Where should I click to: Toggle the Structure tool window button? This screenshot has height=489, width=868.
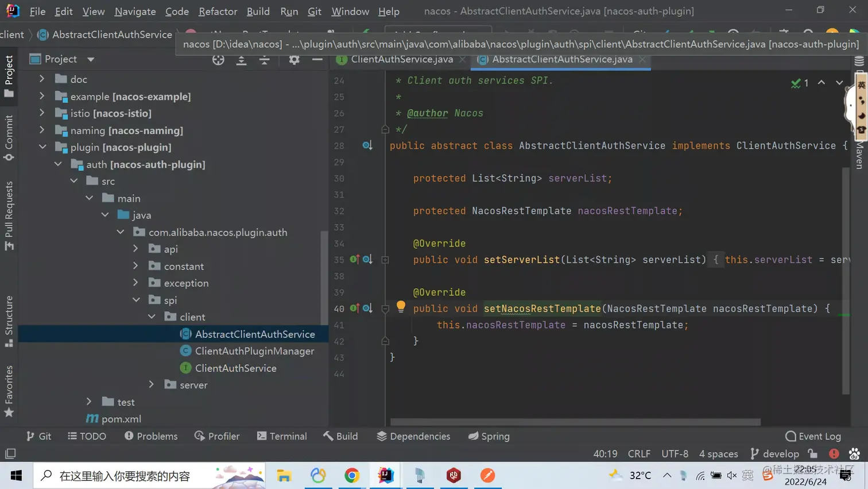9,321
